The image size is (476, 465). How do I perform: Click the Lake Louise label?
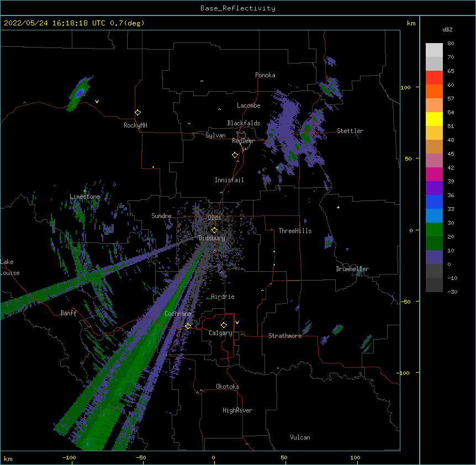click(x=10, y=267)
